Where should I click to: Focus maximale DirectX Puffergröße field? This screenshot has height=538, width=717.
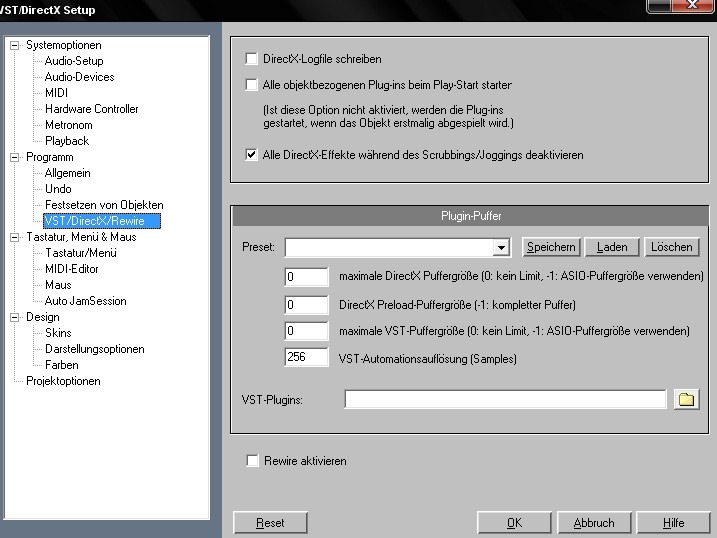306,277
